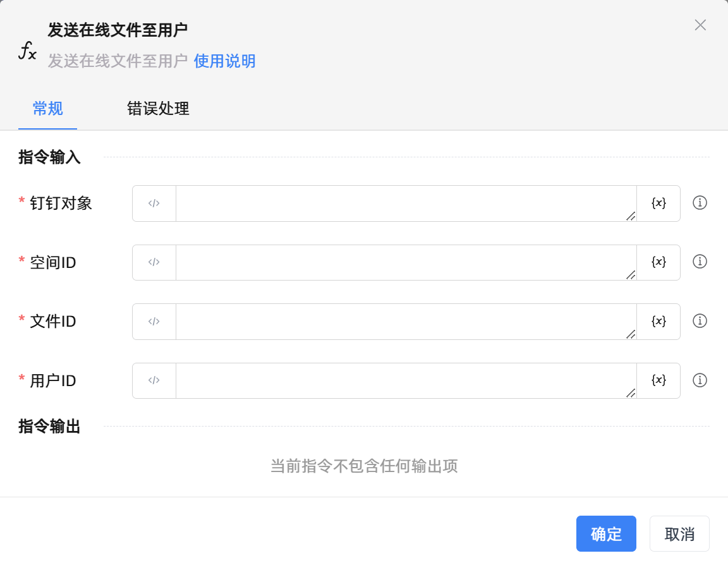This screenshot has height=570, width=728.
Task: Open the 使用说明 link
Action: (x=224, y=61)
